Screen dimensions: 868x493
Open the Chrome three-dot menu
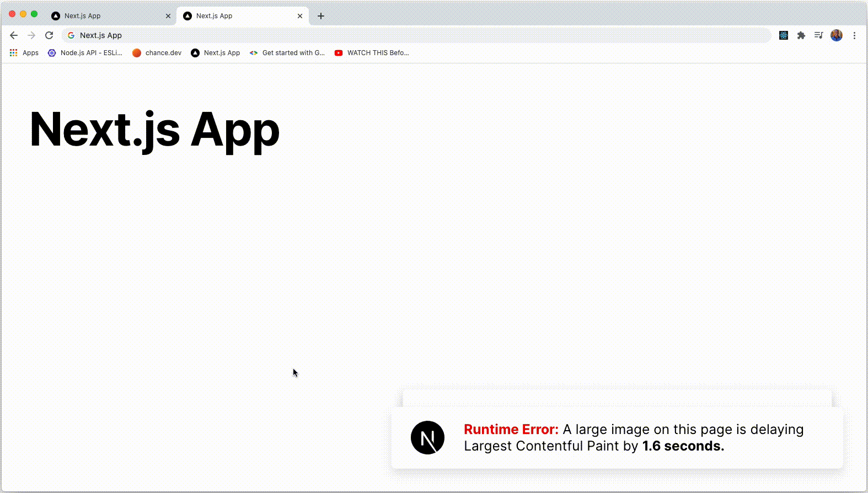click(854, 35)
